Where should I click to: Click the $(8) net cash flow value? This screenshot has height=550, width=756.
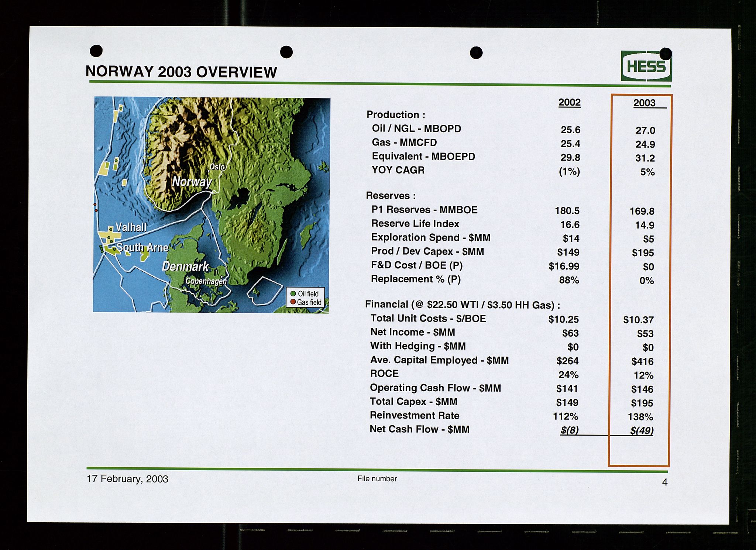[570, 430]
